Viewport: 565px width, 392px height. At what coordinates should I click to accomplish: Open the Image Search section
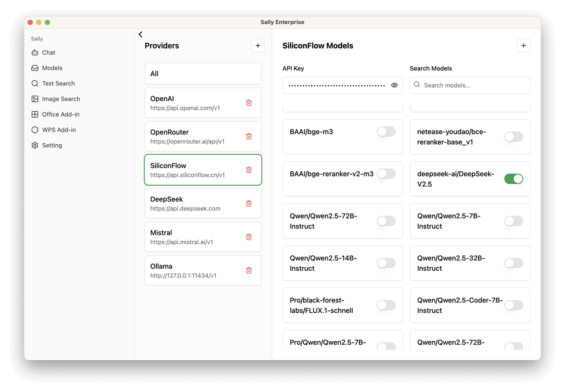click(79, 99)
